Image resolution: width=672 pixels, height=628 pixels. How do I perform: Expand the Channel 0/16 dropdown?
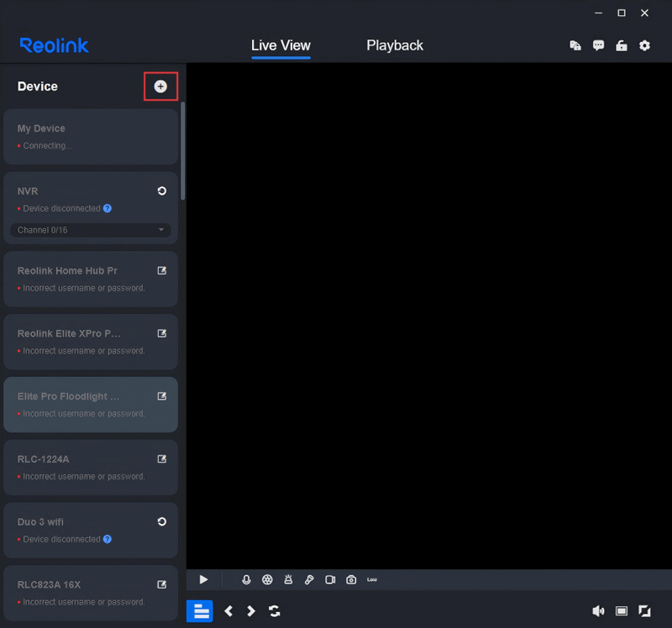pyautogui.click(x=91, y=230)
